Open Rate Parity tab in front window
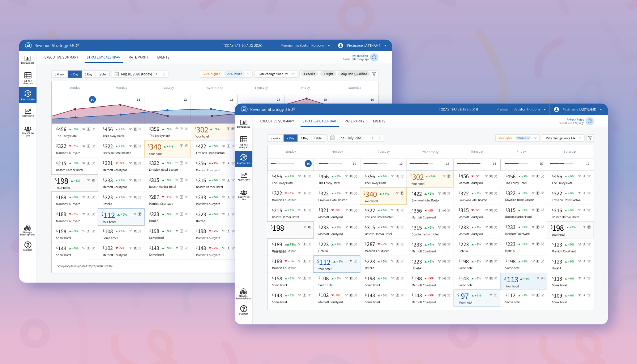This screenshot has width=637, height=364. (x=354, y=121)
